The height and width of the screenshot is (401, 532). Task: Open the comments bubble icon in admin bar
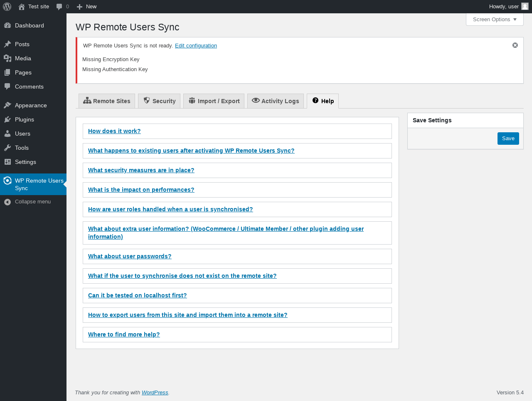pyautogui.click(x=59, y=7)
